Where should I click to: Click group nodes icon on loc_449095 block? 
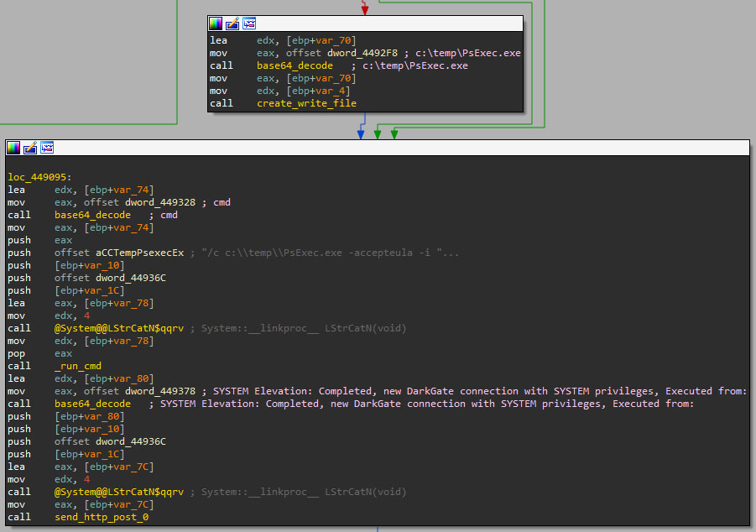coord(47,148)
